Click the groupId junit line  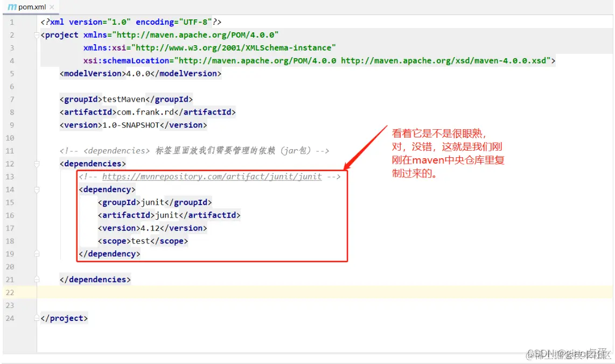(x=155, y=202)
